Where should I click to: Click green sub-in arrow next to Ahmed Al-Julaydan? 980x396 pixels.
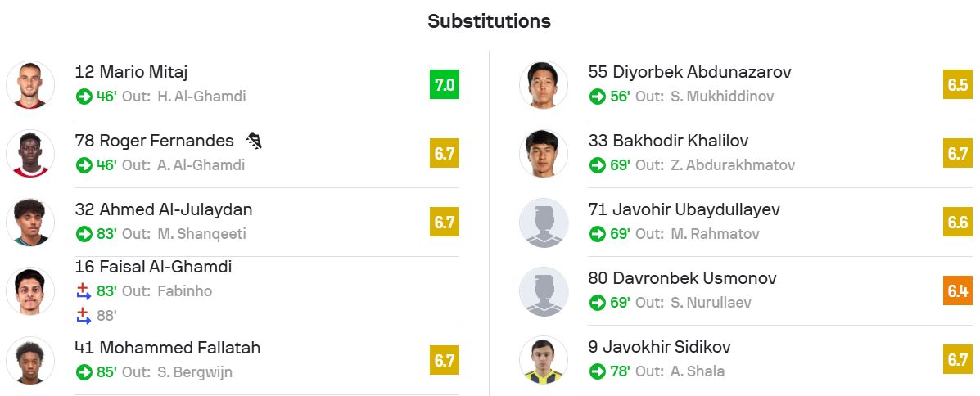(x=84, y=234)
